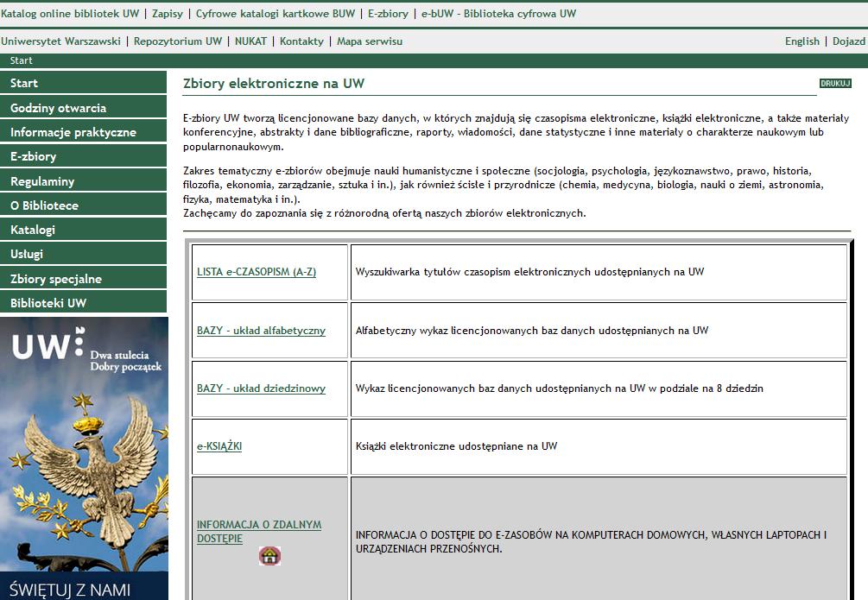
Task: Open Katalogi in the sidebar
Action: (83, 230)
